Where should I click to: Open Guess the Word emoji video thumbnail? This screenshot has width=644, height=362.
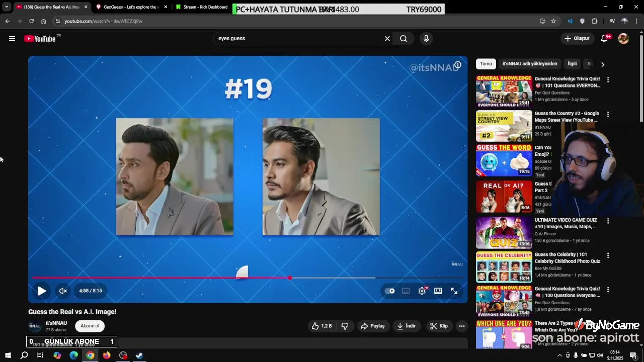click(504, 160)
